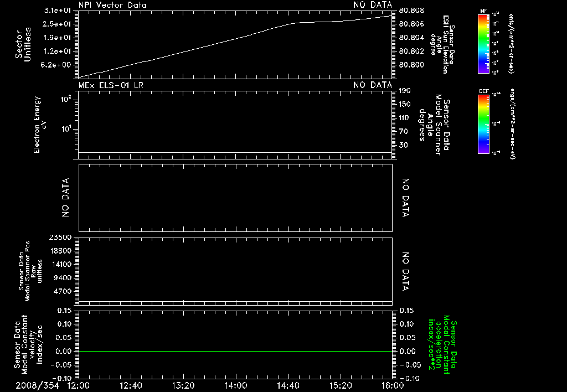Click the '80.802' right-axis value
Screen dimensions: 567x392
(x=411, y=51)
